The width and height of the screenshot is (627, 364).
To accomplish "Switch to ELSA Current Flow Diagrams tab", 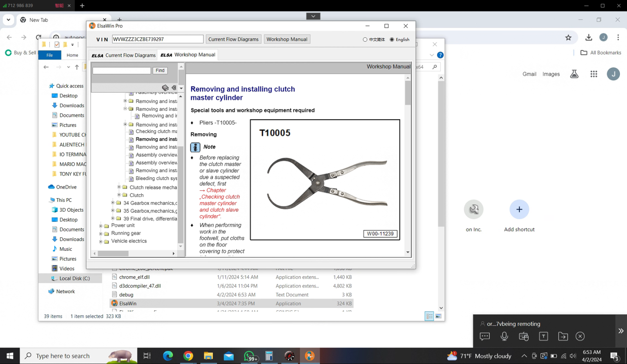I will [x=123, y=55].
